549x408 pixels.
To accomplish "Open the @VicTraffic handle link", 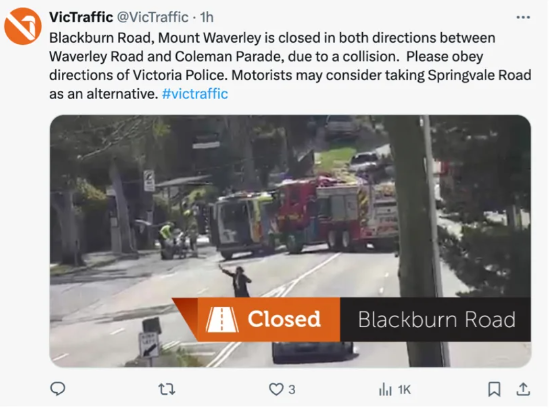I will (152, 17).
